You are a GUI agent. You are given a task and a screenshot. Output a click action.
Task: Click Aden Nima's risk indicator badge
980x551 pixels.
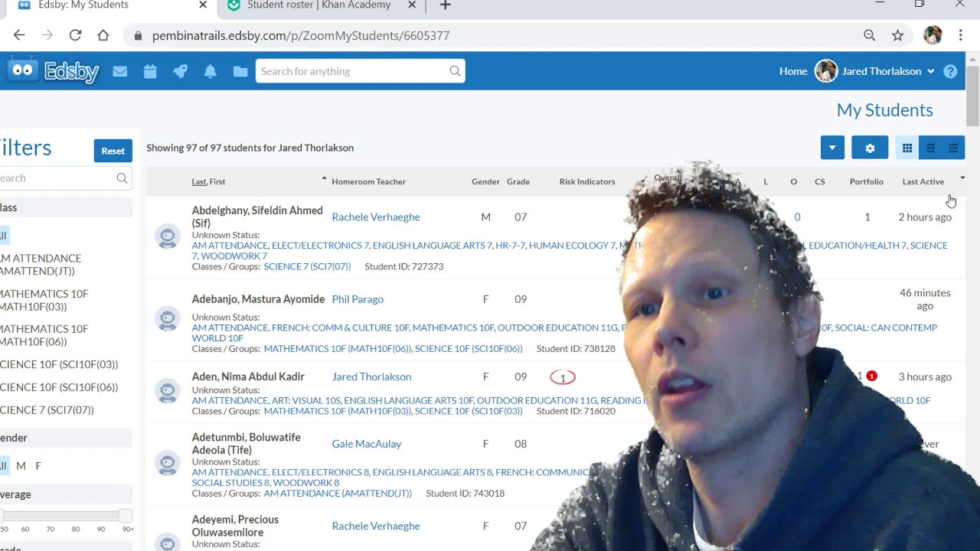tap(563, 377)
